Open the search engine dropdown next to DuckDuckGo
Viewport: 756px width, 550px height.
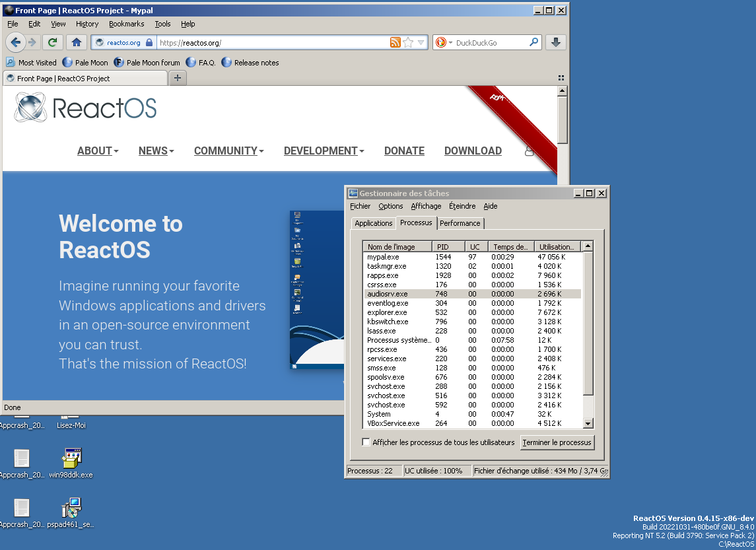(x=444, y=43)
